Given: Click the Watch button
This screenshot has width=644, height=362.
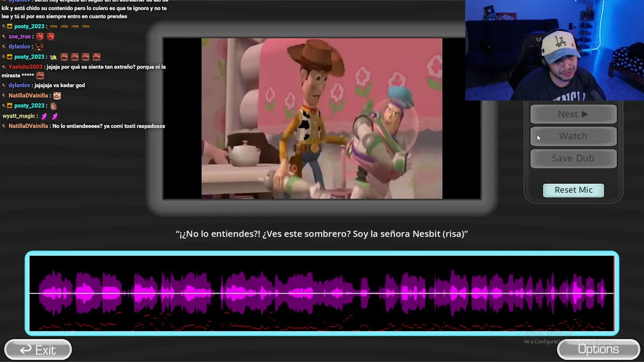Looking at the screenshot, I should 573,136.
